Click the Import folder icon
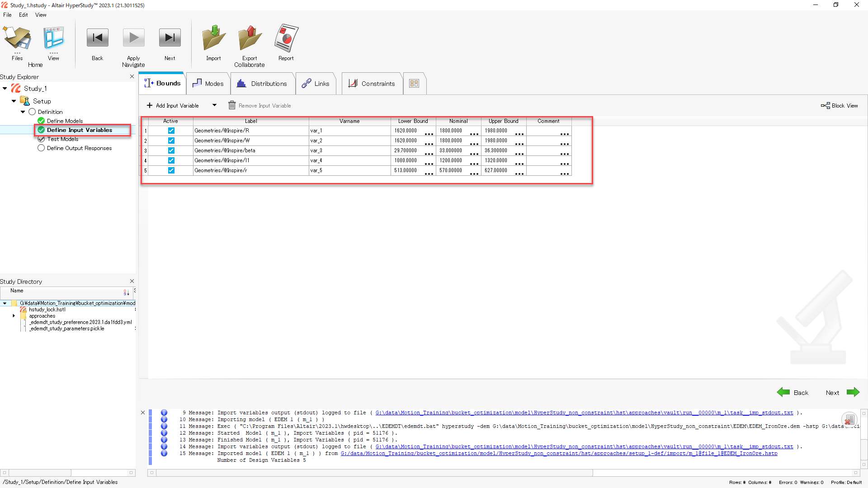This screenshot has width=868, height=488. point(213,38)
